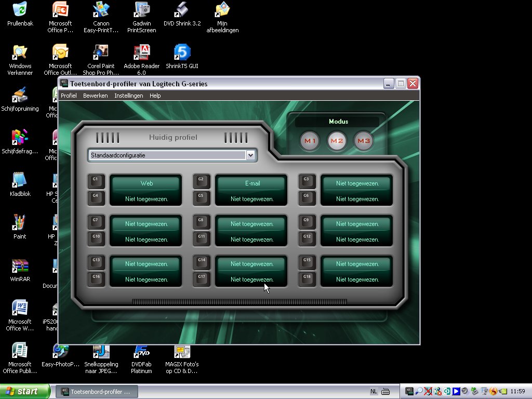Click the G9 'Niet toegewezen' assignment
The width and height of the screenshot is (532, 399).
[x=357, y=224]
